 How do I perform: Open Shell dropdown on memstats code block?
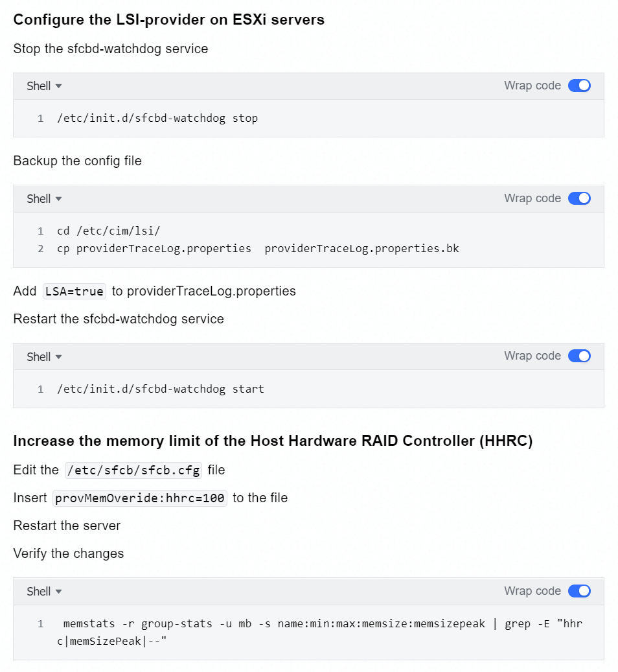pyautogui.click(x=44, y=592)
